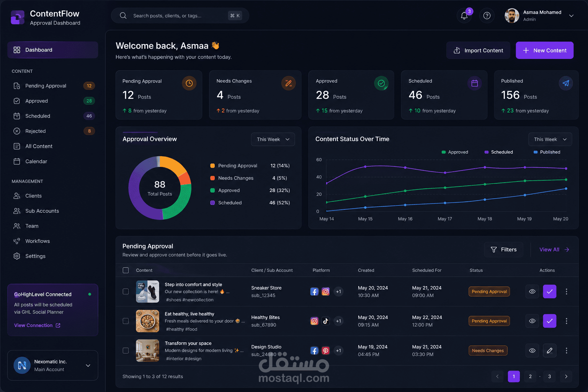
Task: Go to results page 3
Action: point(549,376)
